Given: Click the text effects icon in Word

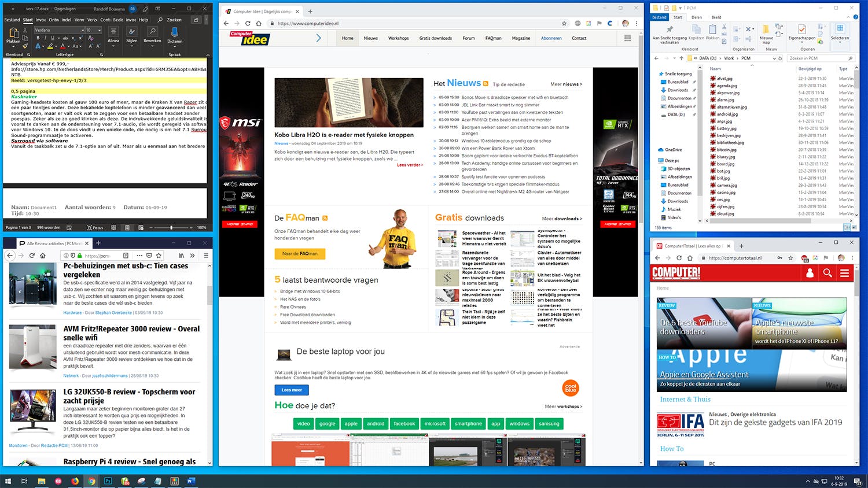Looking at the screenshot, I should (38, 46).
